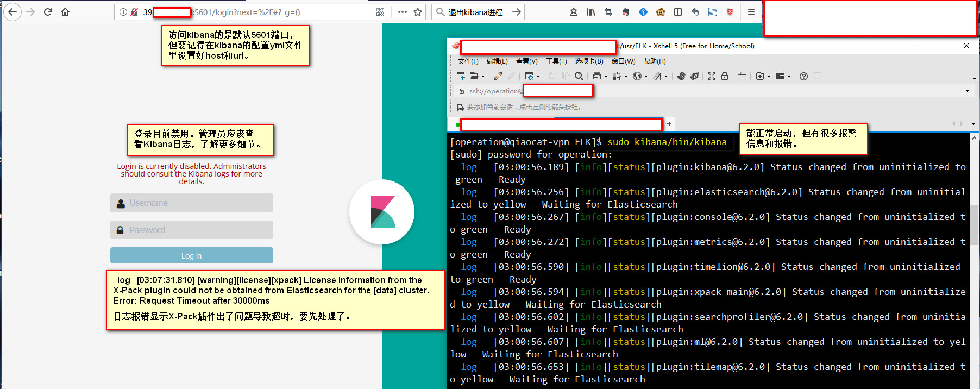Toggle the Firefox sidebar icon
Image resolution: width=980 pixels, height=389 pixels.
[678, 12]
